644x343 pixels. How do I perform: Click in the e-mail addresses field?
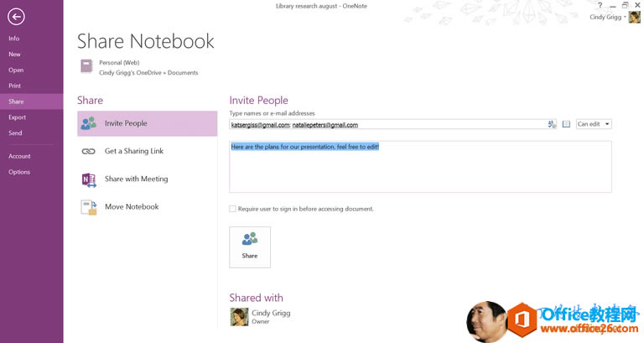(387, 124)
